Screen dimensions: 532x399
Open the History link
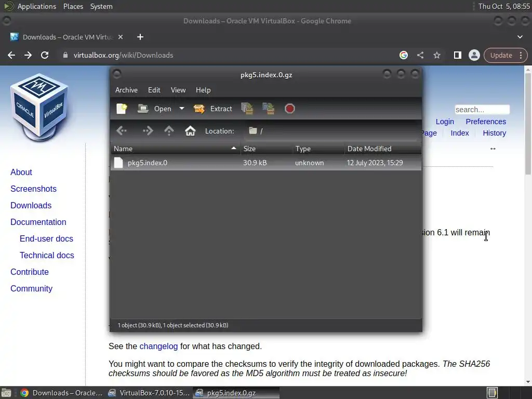pyautogui.click(x=494, y=133)
